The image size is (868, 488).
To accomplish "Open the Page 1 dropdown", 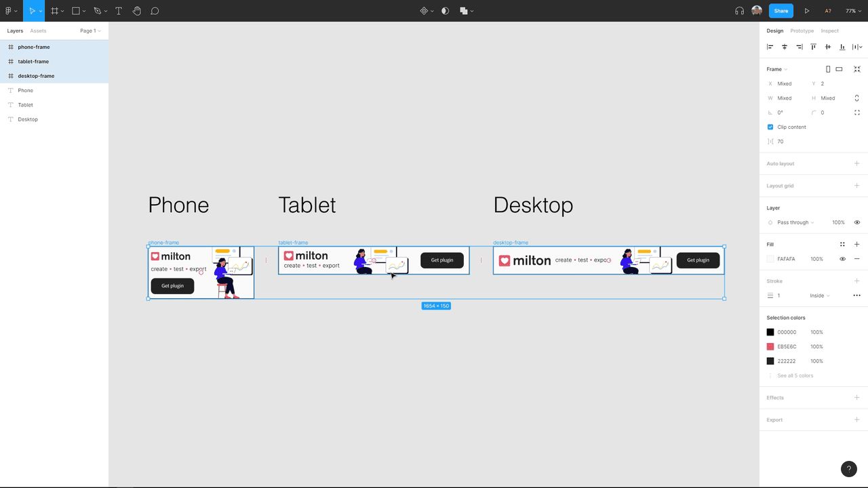I will pos(90,30).
